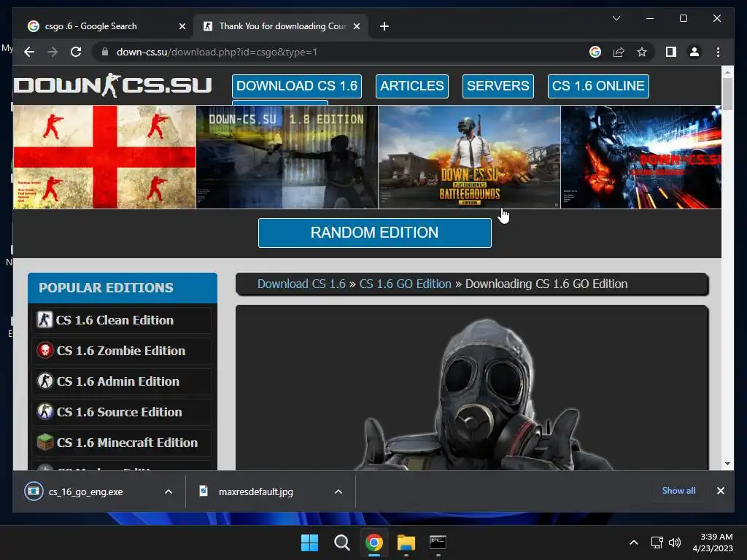Click the RANDOM EDITION button

pos(374,233)
